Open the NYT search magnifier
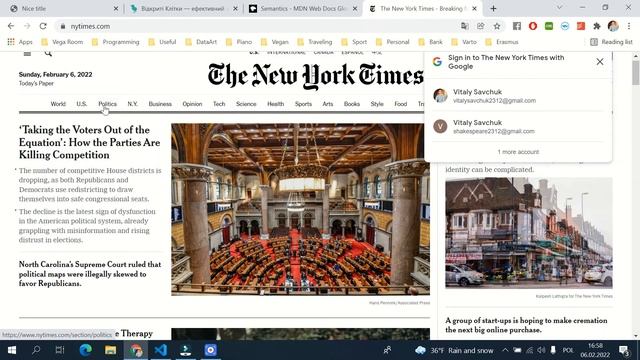 (48, 53)
